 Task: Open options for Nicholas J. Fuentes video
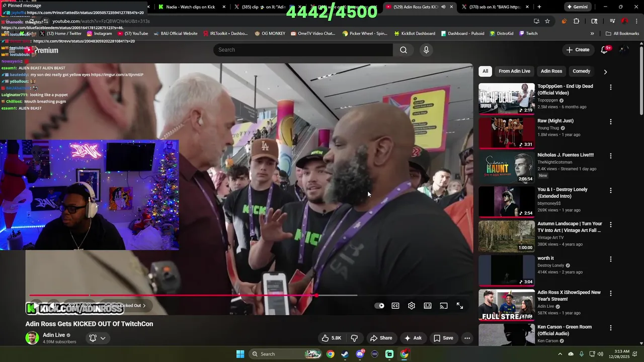click(611, 156)
